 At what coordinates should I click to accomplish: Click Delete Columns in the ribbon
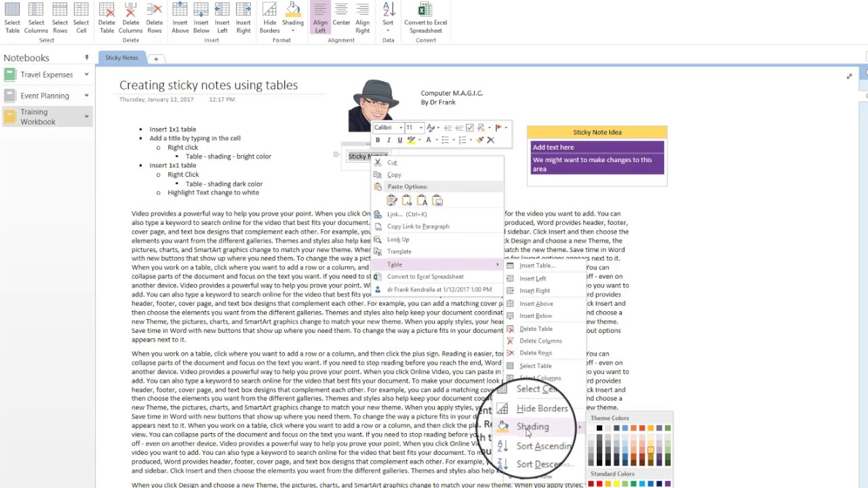click(x=131, y=18)
